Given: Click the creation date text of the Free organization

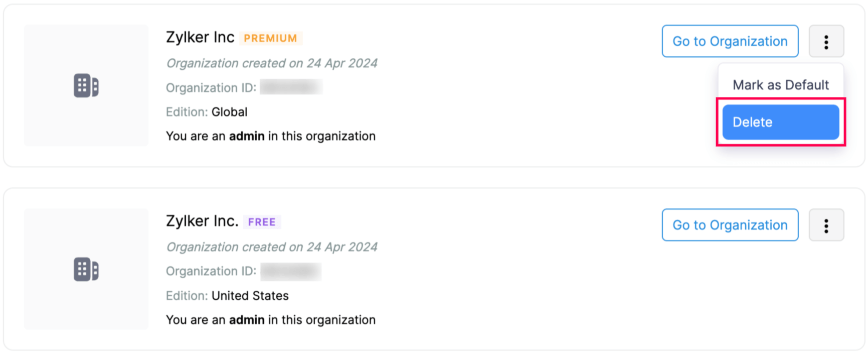Looking at the screenshot, I should coord(272,247).
